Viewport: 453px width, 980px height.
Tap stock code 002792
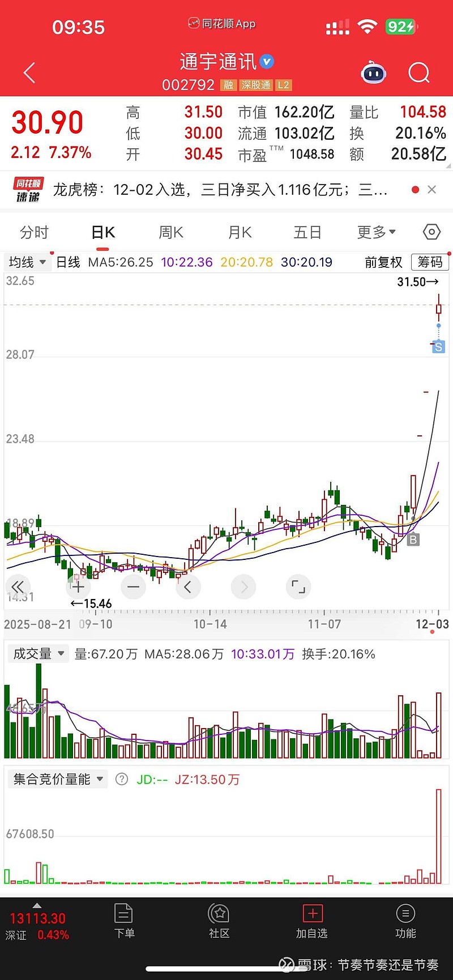tap(188, 85)
